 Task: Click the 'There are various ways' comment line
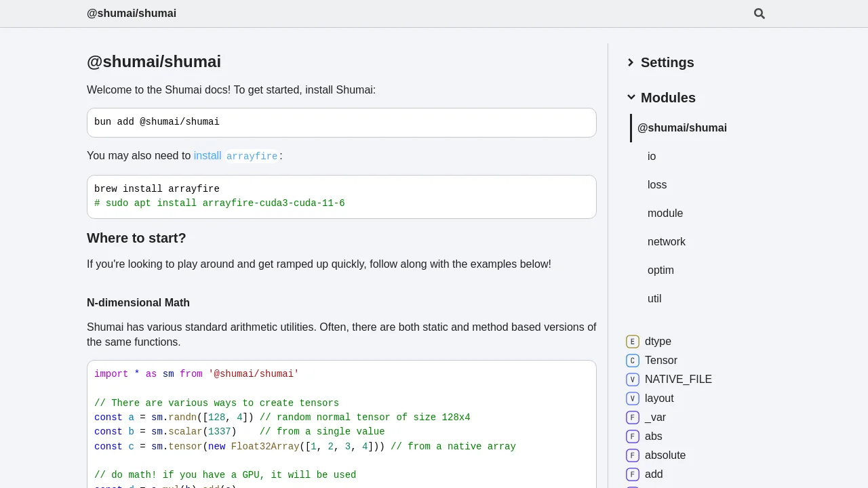click(216, 403)
